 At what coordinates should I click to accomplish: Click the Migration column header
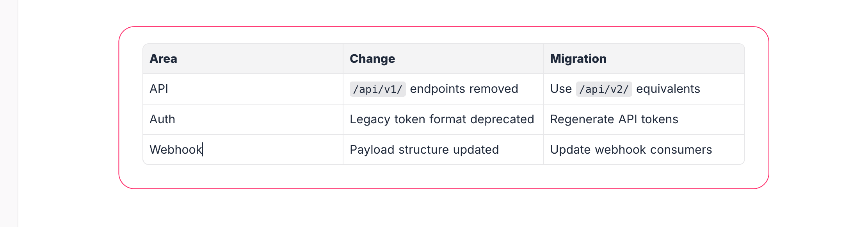coord(578,59)
